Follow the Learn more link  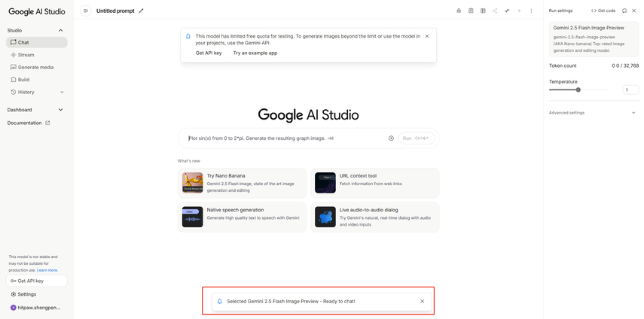pos(47,270)
